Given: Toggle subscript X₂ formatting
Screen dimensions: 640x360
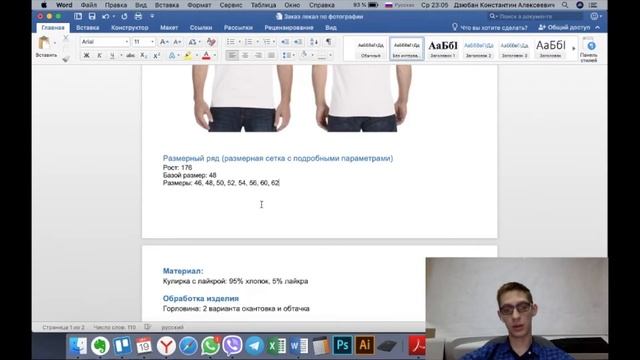Looking at the screenshot, I should pyautogui.click(x=143, y=56).
